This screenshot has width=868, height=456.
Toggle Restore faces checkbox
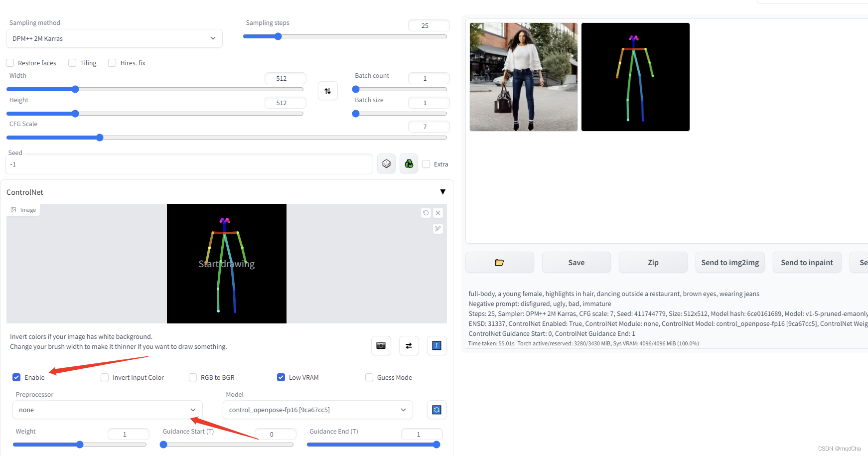coord(10,63)
